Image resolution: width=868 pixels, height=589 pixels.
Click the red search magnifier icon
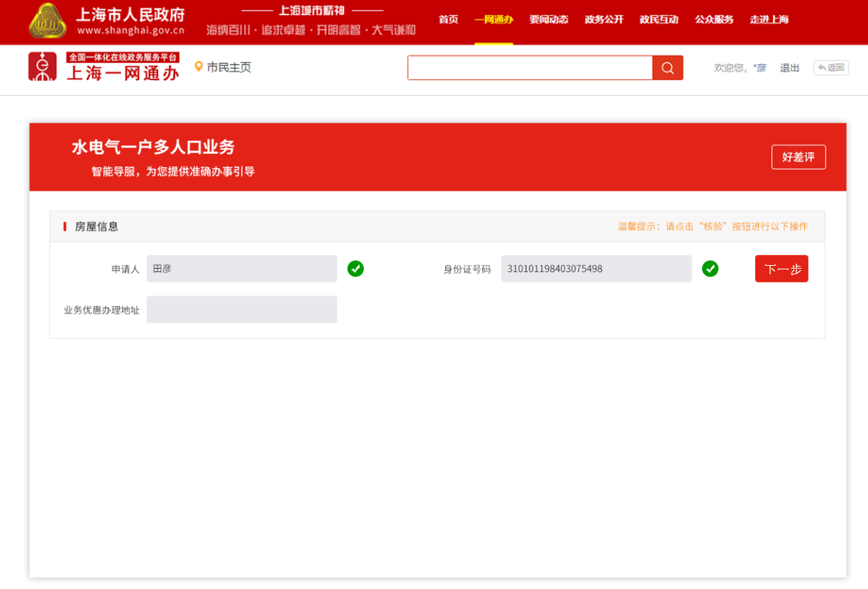coord(667,68)
